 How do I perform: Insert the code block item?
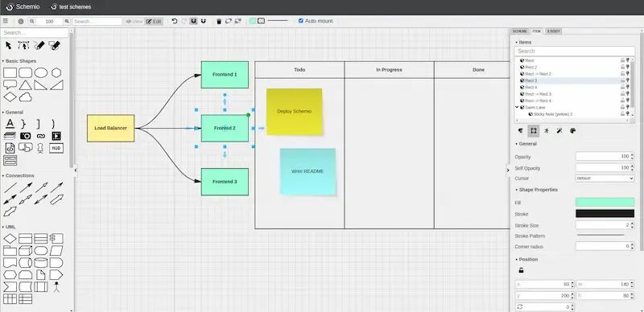point(10,148)
